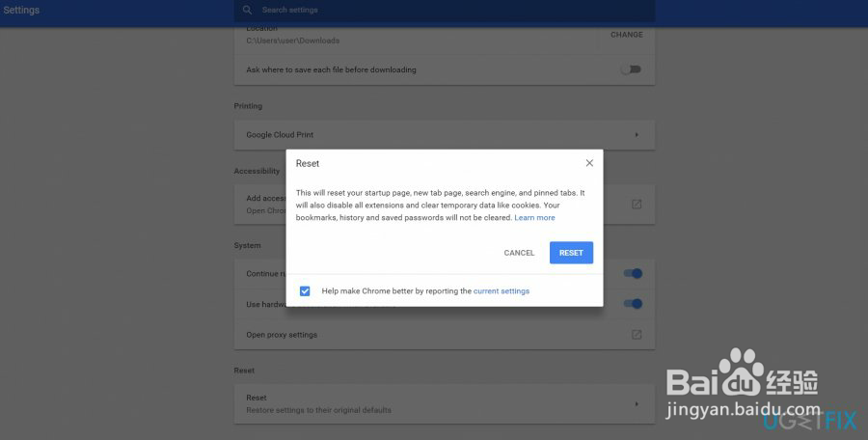Screen dimensions: 868x440
Task: Expand the Google Cloud Print arrow
Action: click(637, 135)
